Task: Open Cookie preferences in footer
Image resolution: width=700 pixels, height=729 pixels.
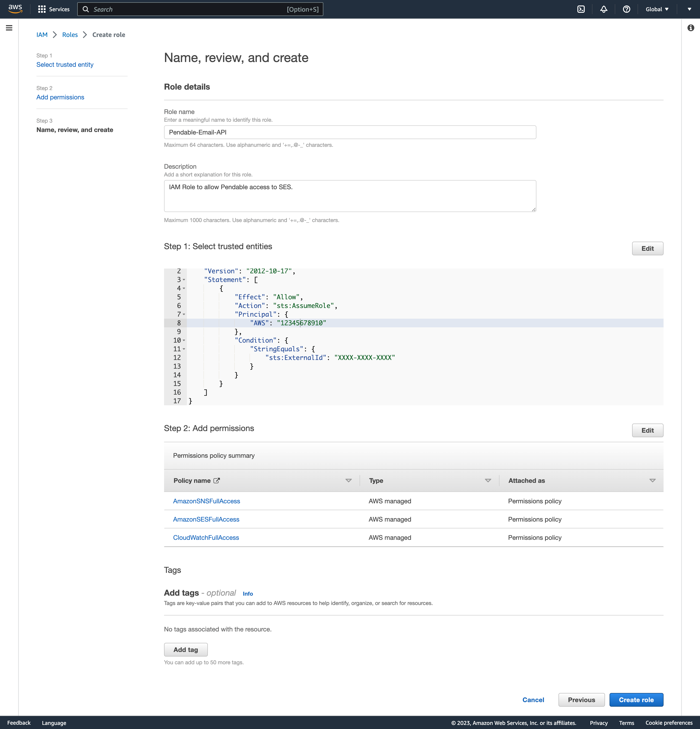Action: tap(669, 723)
